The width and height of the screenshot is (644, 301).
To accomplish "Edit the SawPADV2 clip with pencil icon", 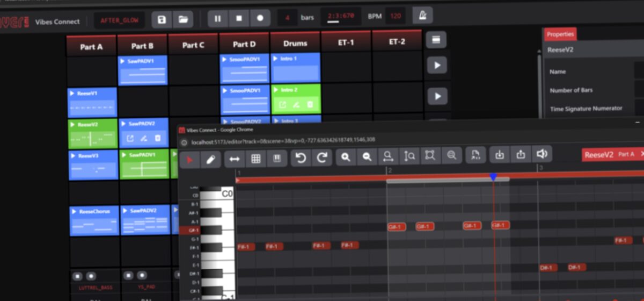I will tap(144, 139).
